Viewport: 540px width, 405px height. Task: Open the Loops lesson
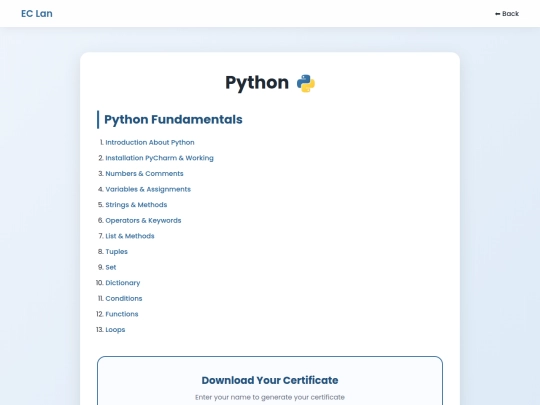pos(115,330)
